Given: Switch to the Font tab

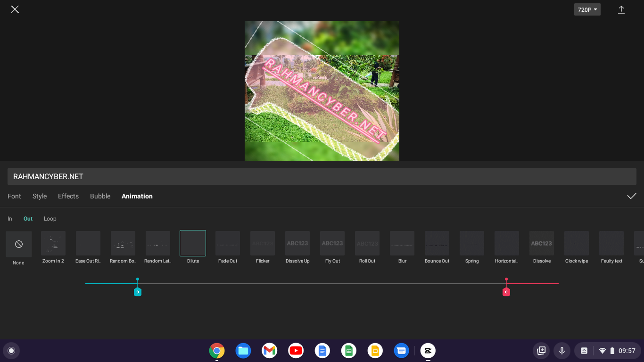Looking at the screenshot, I should tap(14, 196).
